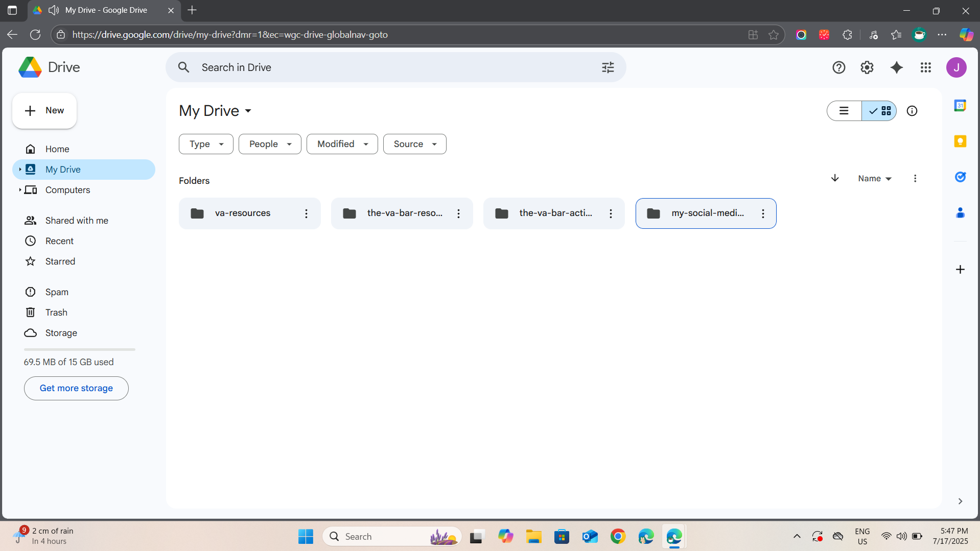Open the Type filter dropdown
Viewport: 980px width, 551px height.
206,144
